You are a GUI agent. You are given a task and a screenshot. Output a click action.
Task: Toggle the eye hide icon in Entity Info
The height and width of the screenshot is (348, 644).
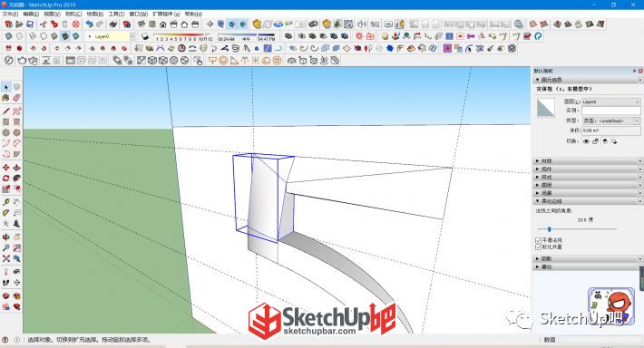pyautogui.click(x=586, y=141)
